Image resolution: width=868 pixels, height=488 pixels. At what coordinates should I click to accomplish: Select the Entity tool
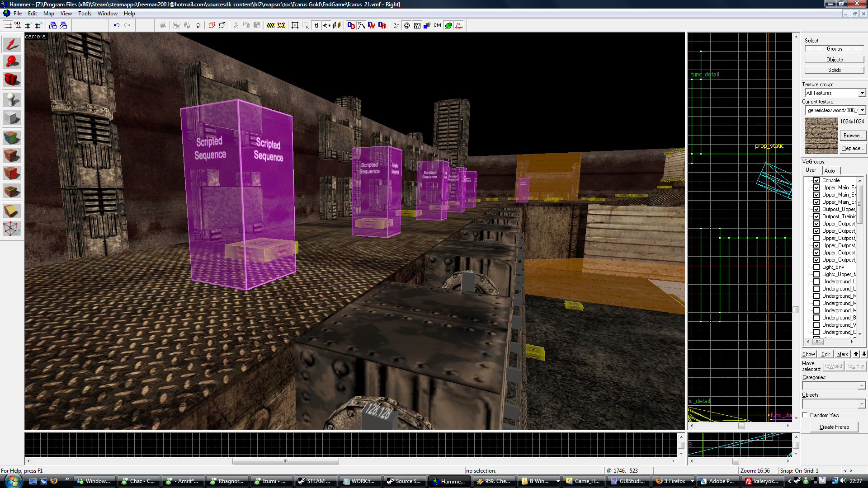point(12,99)
